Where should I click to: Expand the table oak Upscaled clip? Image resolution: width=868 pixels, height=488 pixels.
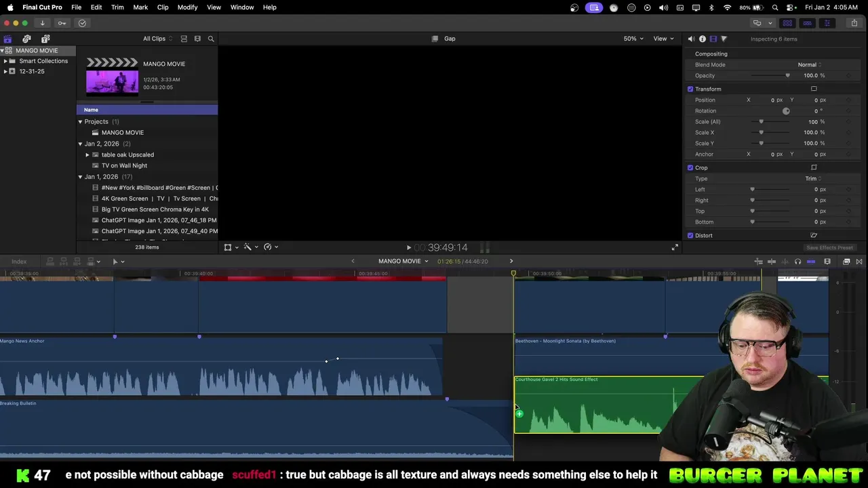[x=87, y=155]
